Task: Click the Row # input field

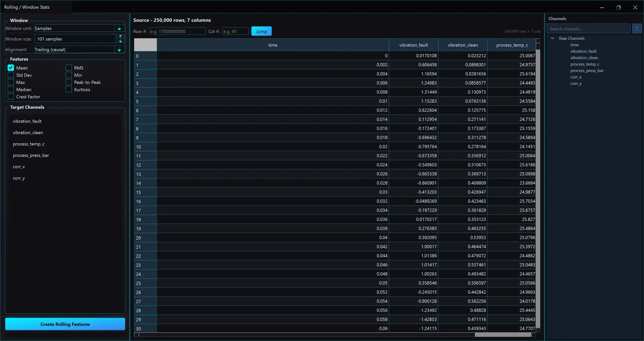Action: pyautogui.click(x=177, y=31)
